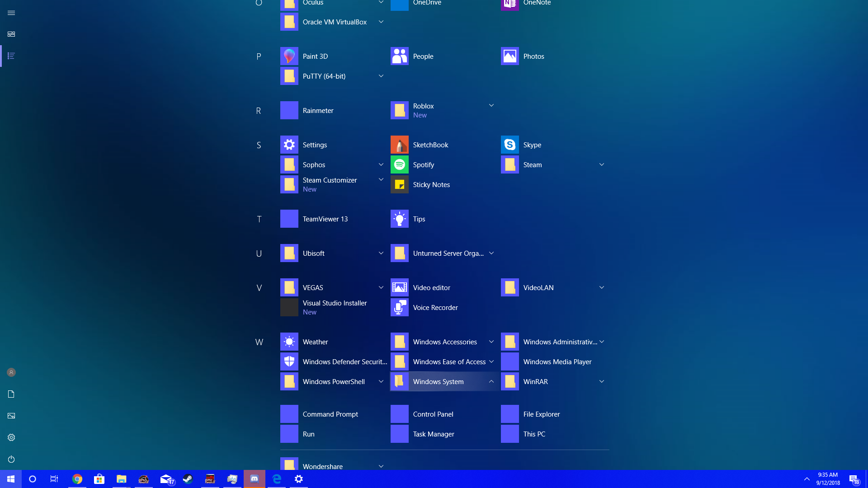Image resolution: width=868 pixels, height=488 pixels.
Task: Select the All apps list icon
Action: pos(11,56)
